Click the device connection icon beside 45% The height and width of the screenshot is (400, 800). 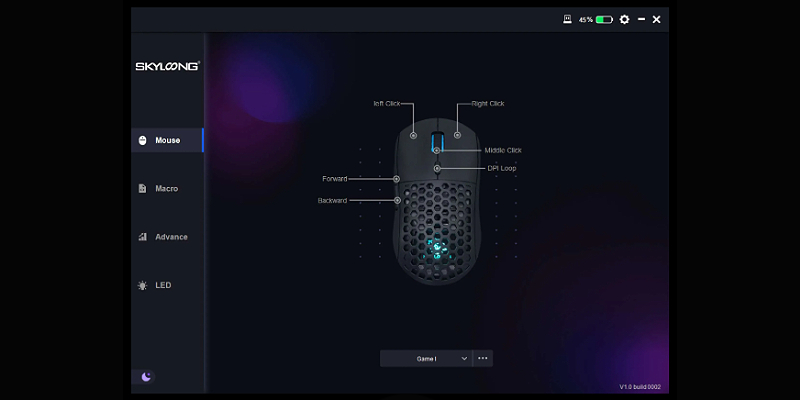(x=567, y=19)
